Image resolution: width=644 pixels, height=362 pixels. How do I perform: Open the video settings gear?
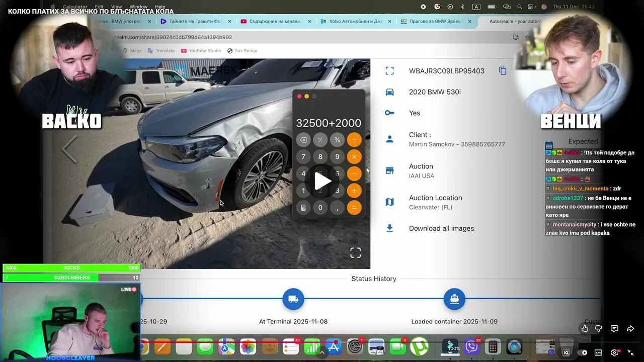(x=615, y=353)
